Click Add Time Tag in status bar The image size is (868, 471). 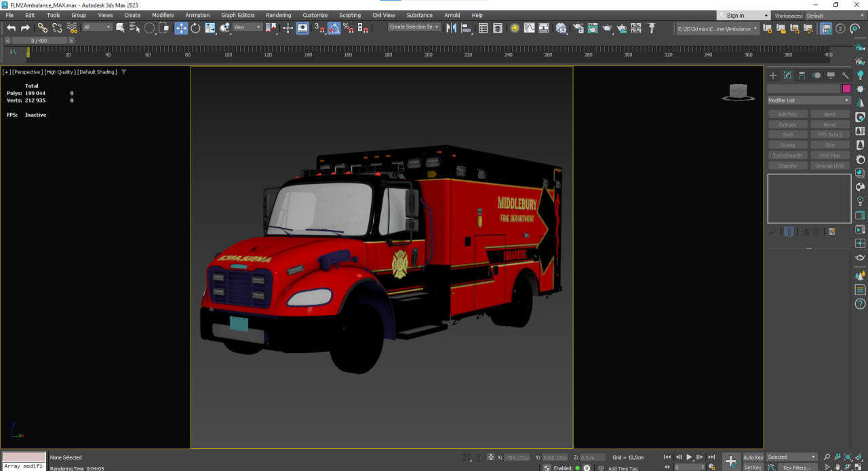click(x=623, y=468)
